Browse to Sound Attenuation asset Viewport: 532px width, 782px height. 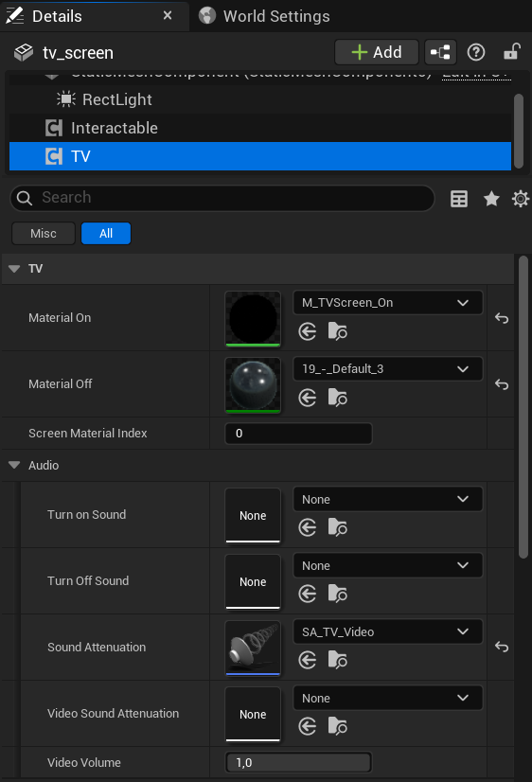click(338, 660)
